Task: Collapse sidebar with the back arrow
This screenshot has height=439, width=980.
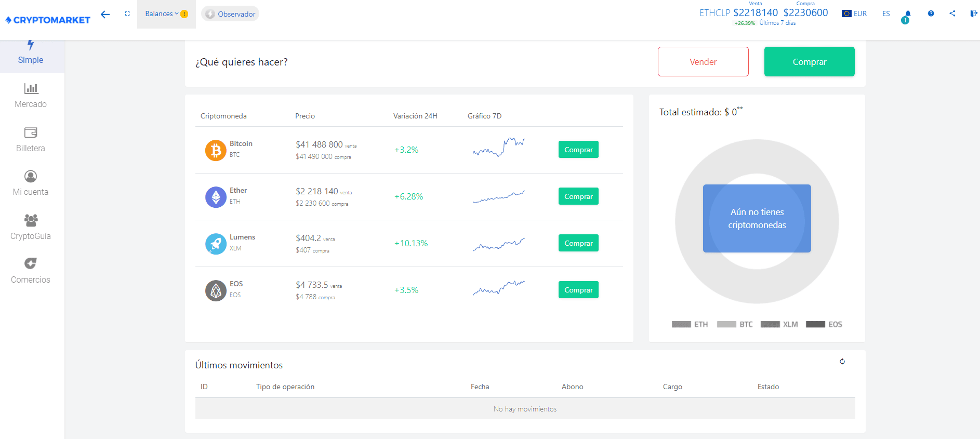Action: pyautogui.click(x=105, y=14)
